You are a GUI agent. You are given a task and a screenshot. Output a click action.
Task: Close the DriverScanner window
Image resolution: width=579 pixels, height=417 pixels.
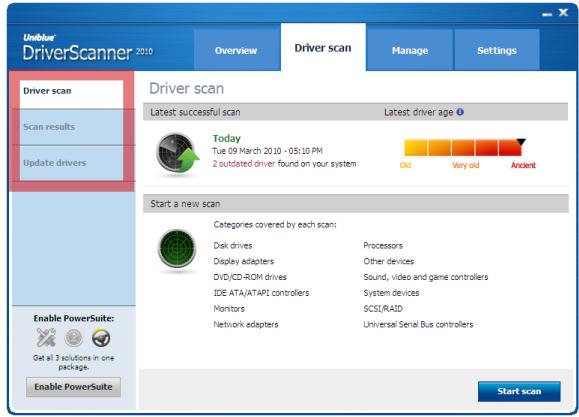[563, 13]
